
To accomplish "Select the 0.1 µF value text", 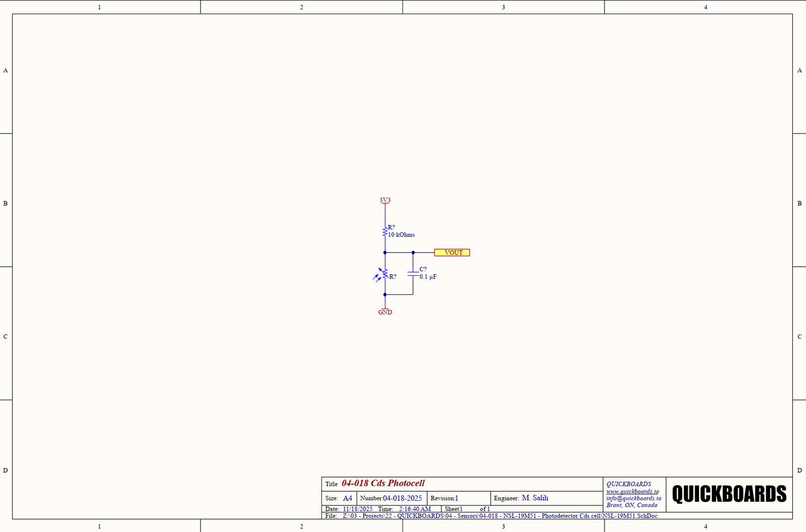I will pyautogui.click(x=428, y=277).
